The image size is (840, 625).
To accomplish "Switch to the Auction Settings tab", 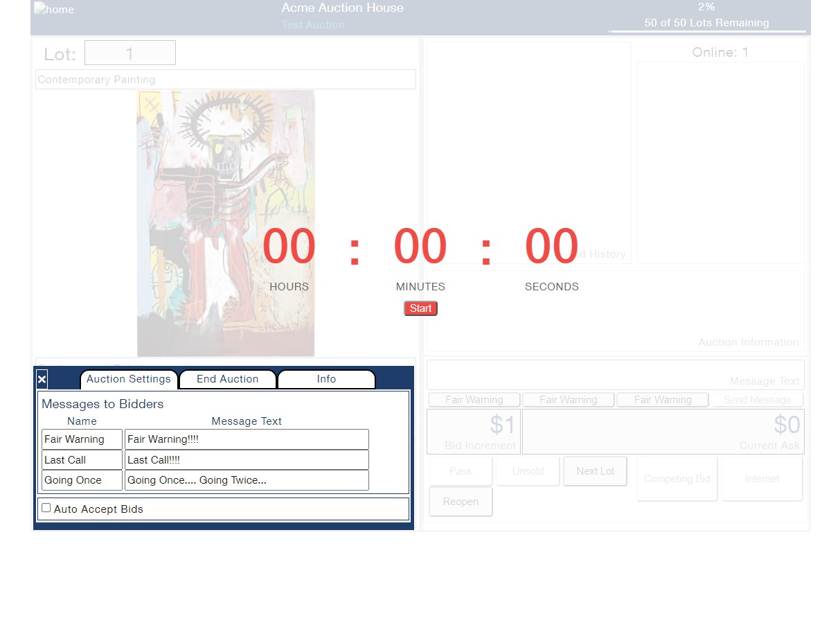I will coord(129,379).
